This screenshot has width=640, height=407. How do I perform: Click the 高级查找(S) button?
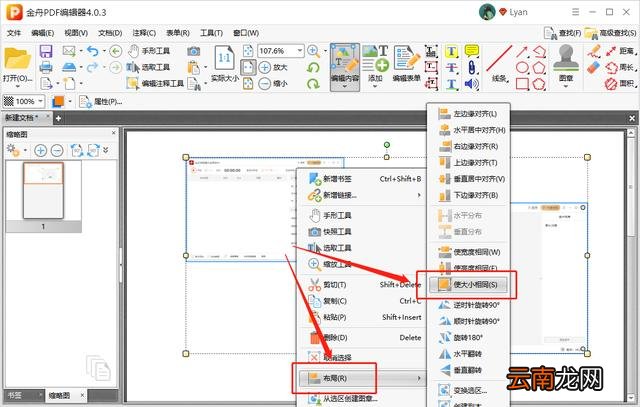click(610, 33)
